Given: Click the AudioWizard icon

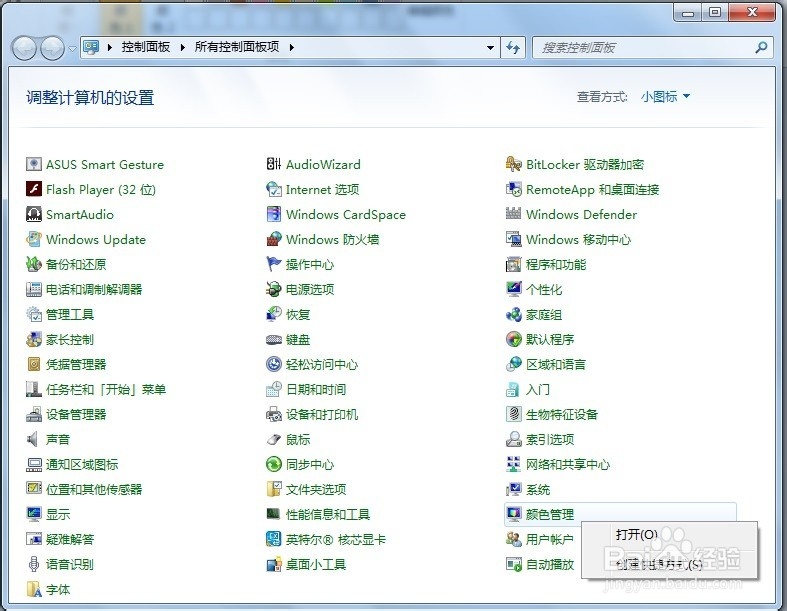Looking at the screenshot, I should pos(274,164).
